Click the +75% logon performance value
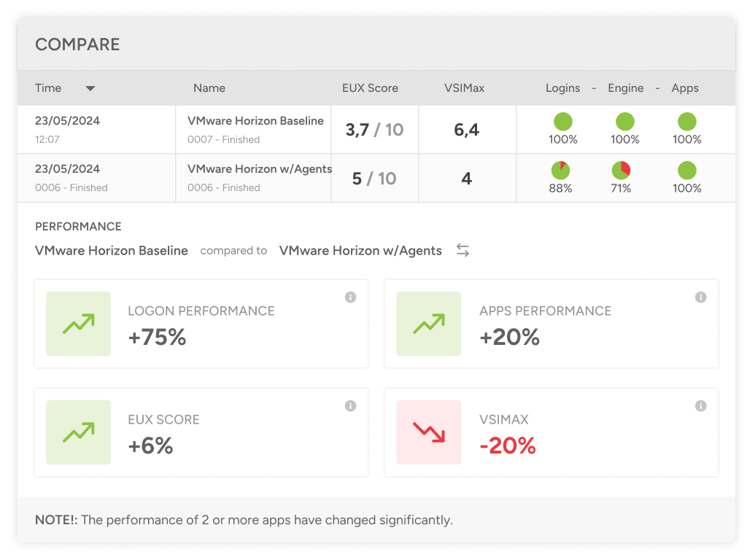Viewport: 747px width, 560px height. click(158, 337)
